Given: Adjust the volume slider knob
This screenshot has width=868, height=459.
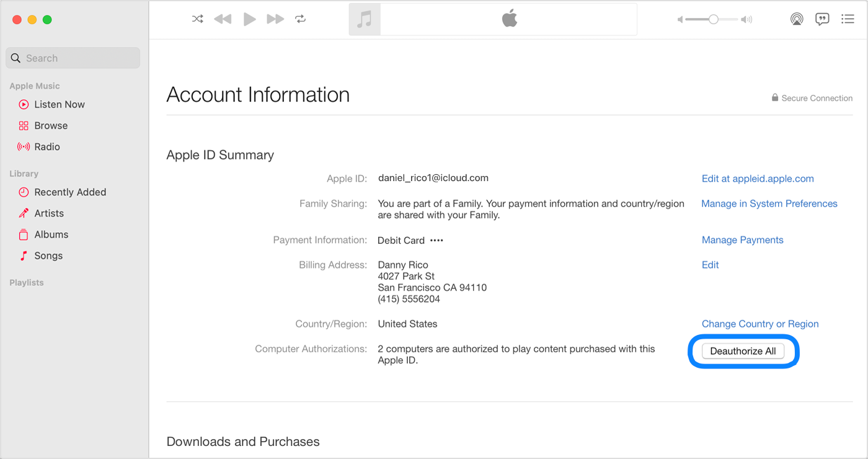Looking at the screenshot, I should (714, 20).
